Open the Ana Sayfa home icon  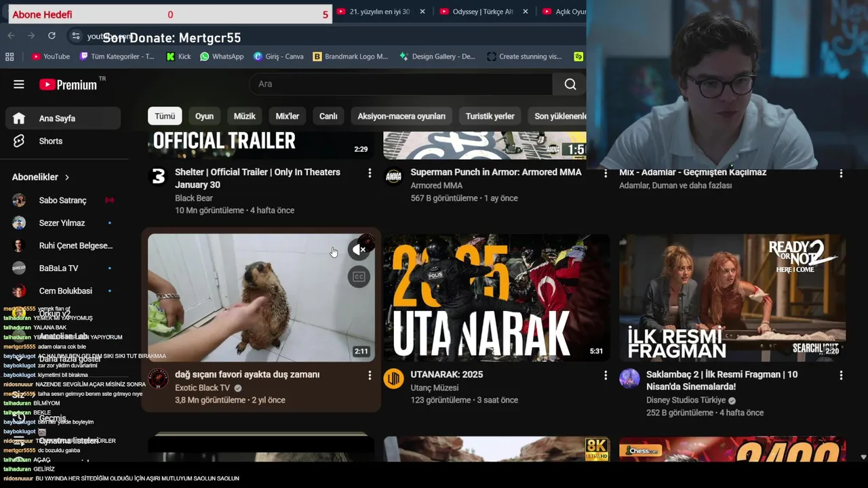19,118
